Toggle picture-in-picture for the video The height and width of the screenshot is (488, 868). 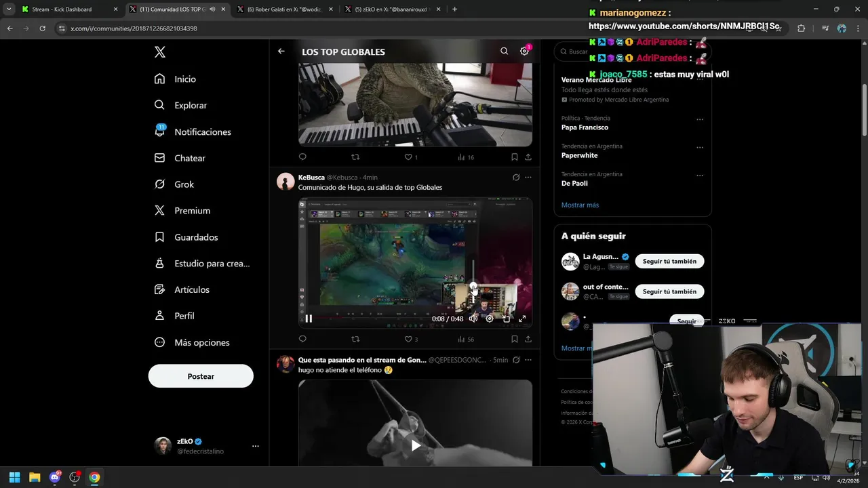click(x=506, y=319)
